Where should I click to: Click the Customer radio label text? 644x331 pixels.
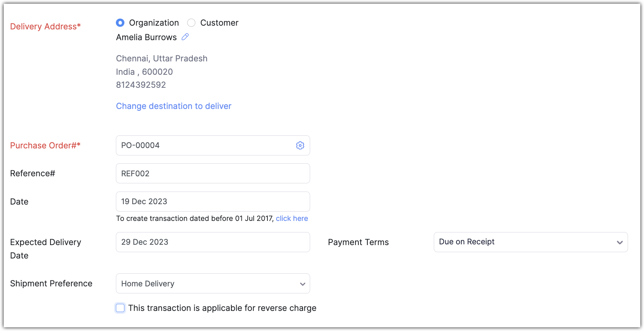coord(219,23)
